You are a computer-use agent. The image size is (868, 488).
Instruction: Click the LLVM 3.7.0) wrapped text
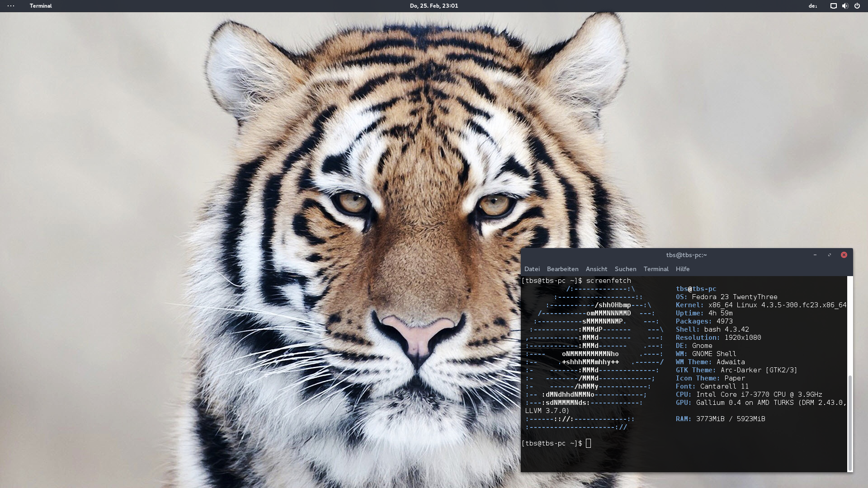tap(547, 411)
